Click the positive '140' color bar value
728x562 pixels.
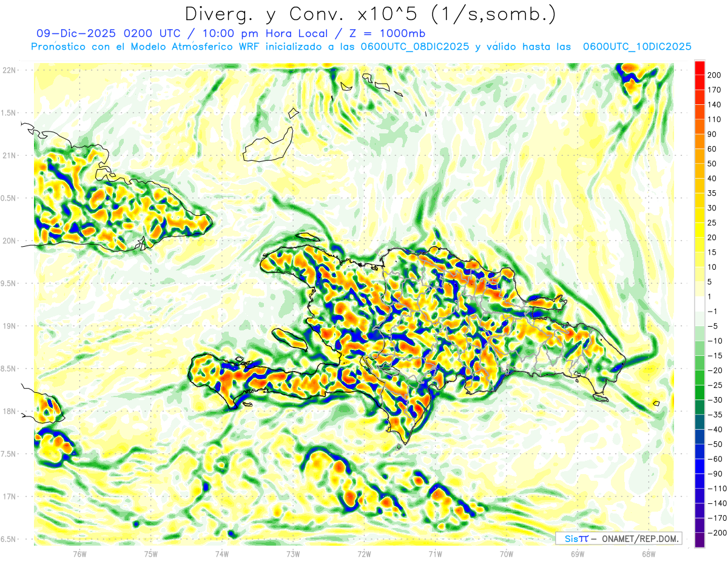pyautogui.click(x=715, y=105)
